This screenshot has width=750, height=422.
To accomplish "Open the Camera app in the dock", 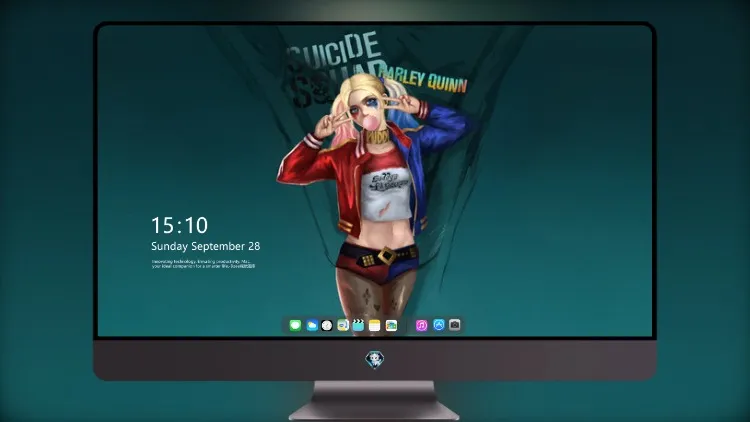I will click(455, 325).
